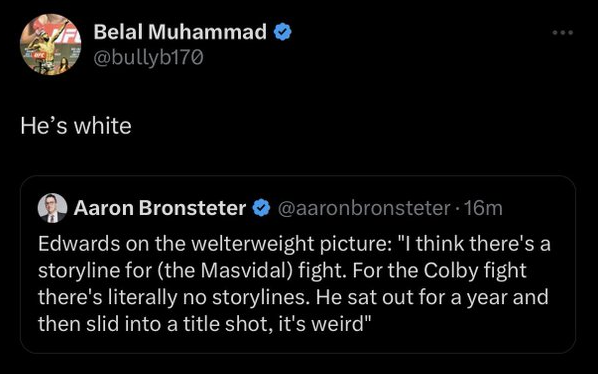
Task: Open Aaron Bronsteter's small avatar photo
Action: (x=52, y=208)
